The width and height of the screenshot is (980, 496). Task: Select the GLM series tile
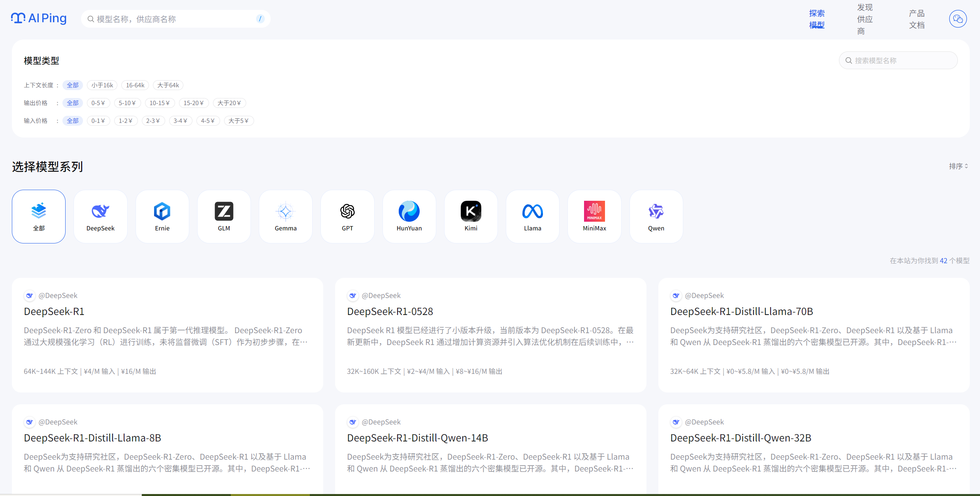click(x=224, y=217)
